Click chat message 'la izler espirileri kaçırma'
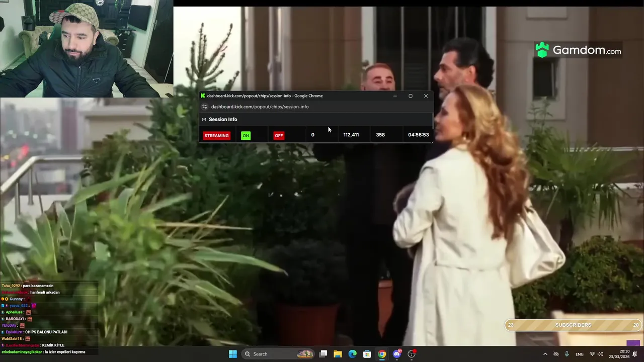 point(65,352)
